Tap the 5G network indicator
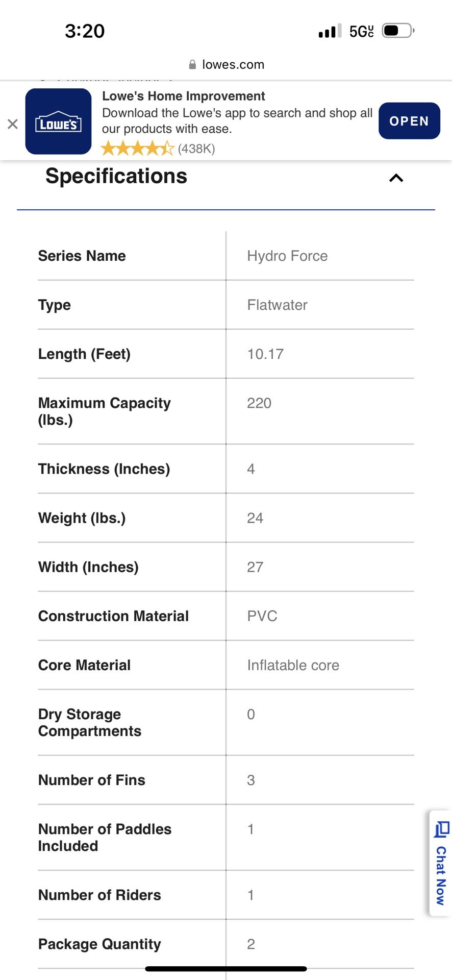This screenshot has height=980, width=452. [361, 31]
